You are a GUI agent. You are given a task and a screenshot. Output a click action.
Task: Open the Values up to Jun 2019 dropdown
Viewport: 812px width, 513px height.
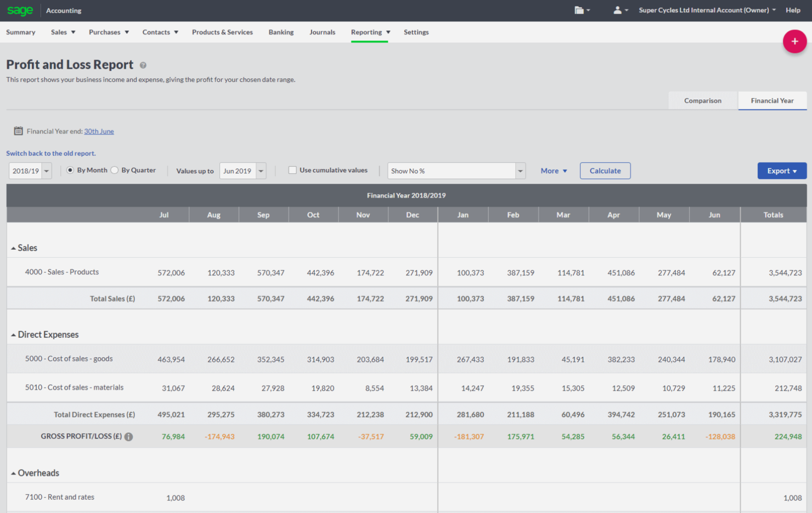(243, 171)
